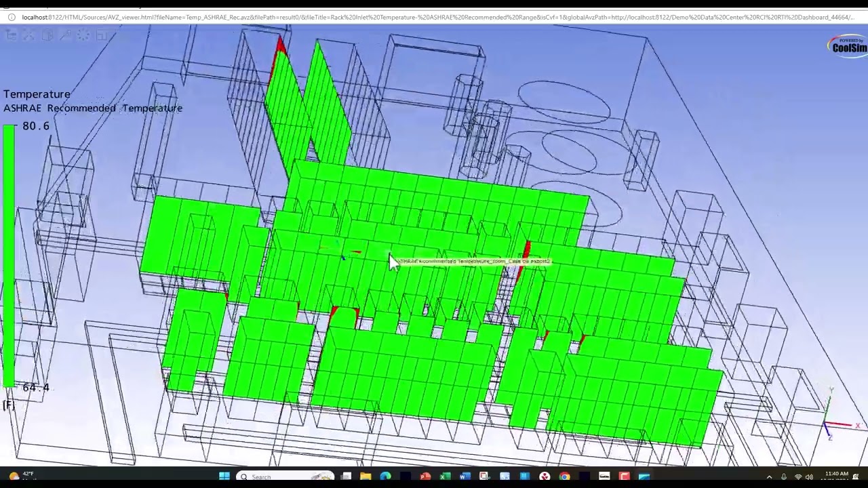Open File Explorer from taskbar
The width and height of the screenshot is (868, 488).
point(366,476)
